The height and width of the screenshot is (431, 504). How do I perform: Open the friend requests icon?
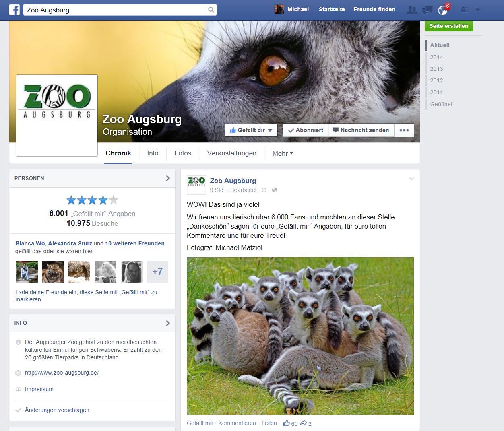[x=411, y=10]
